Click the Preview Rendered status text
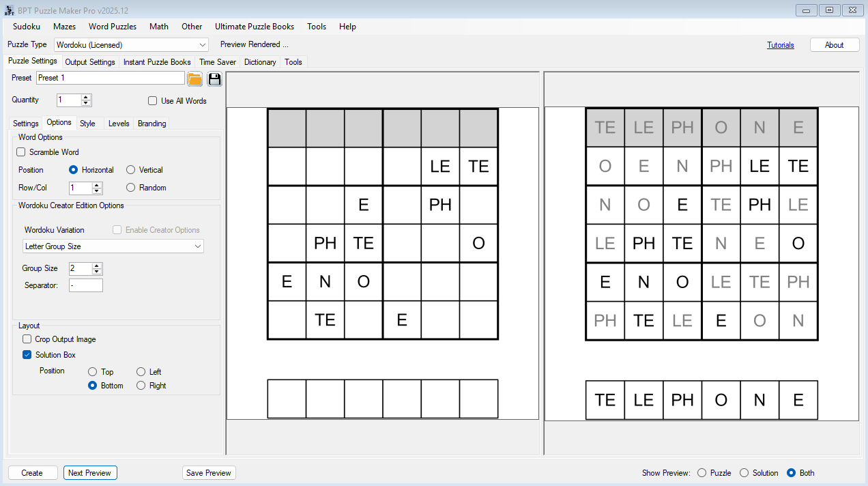Screen dimensions: 868x486 254,44
